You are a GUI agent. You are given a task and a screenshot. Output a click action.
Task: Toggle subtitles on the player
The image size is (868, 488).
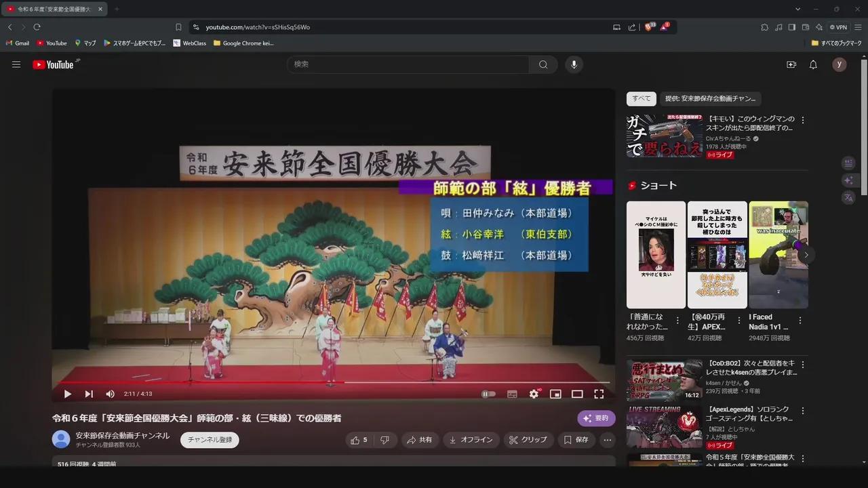[x=512, y=394]
